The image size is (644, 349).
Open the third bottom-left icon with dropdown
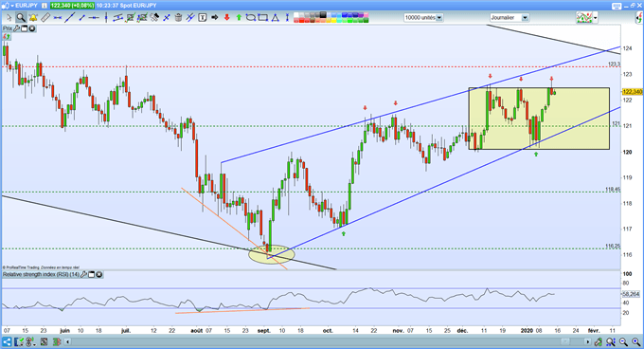pos(30,342)
